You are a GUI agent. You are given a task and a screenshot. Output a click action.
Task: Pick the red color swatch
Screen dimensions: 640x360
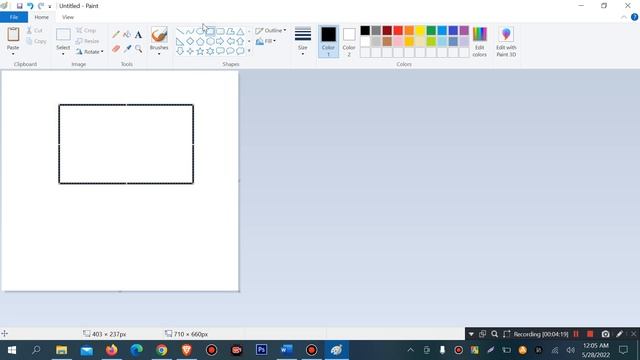point(398,31)
